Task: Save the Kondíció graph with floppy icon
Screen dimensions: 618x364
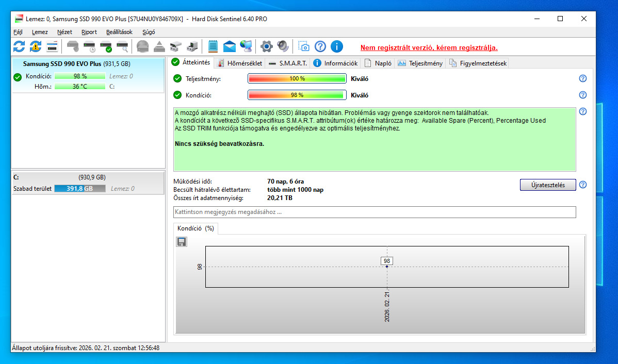Action: (181, 242)
